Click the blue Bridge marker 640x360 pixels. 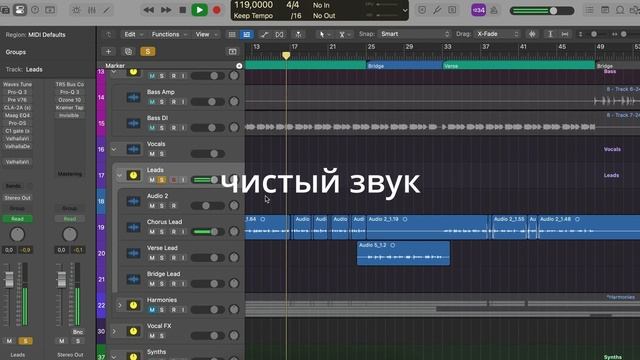404,65
